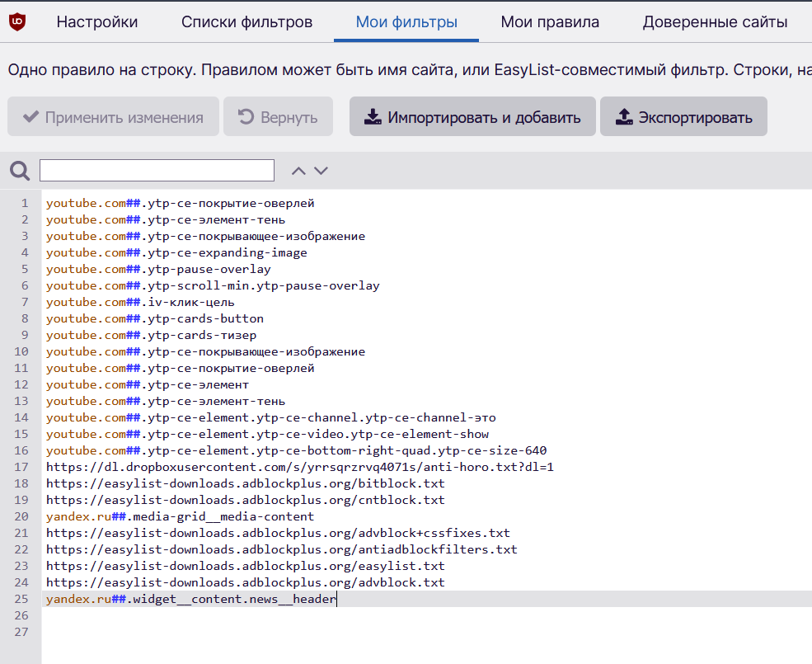Click the ytp-ce-element-show filter line
Viewport: 812px width, 664px height.
pos(267,435)
